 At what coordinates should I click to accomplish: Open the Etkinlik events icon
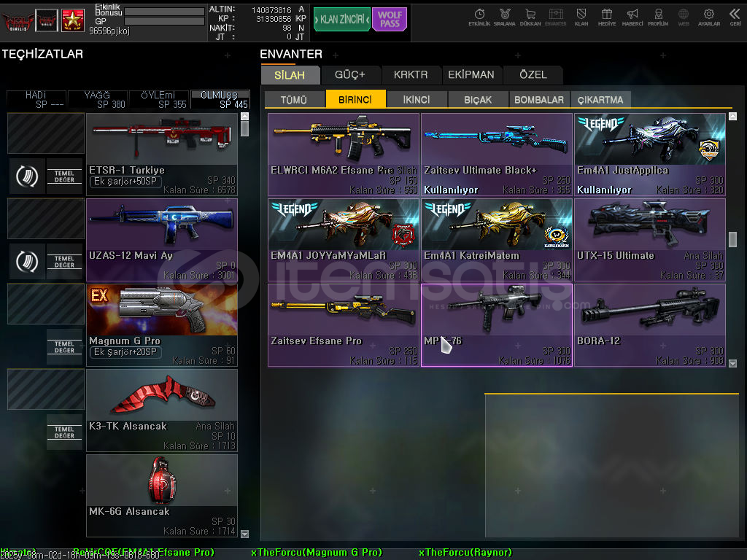pos(479,17)
